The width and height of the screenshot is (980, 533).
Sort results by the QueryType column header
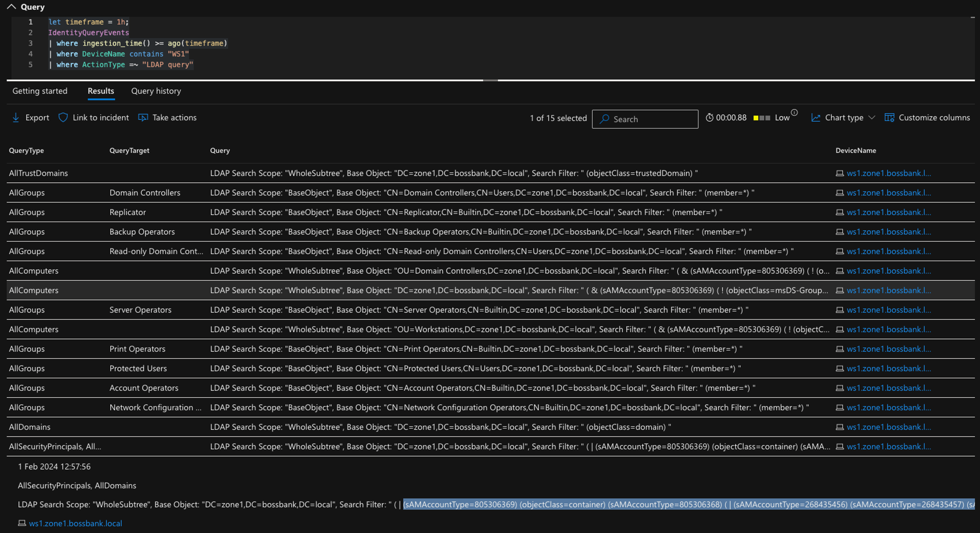[x=26, y=150]
